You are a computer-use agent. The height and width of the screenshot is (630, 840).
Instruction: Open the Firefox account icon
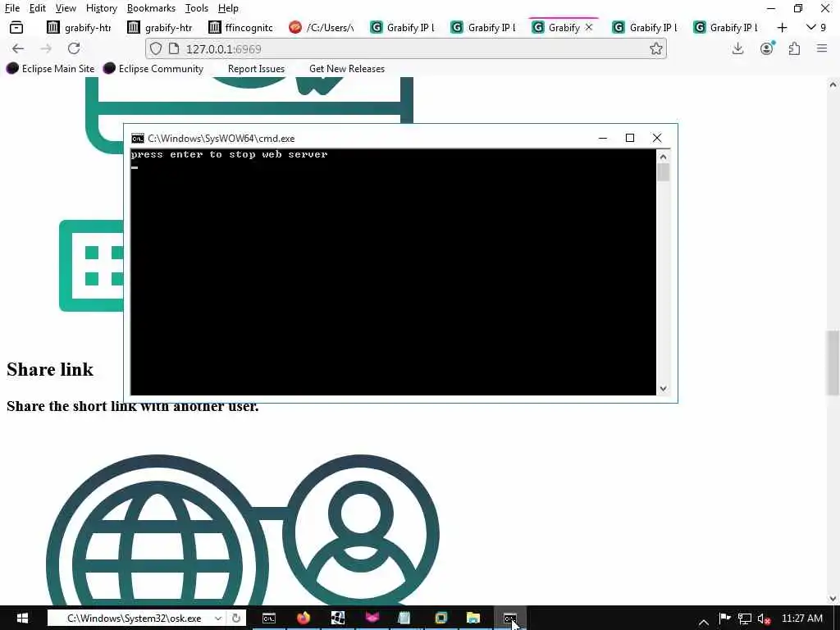(767, 48)
